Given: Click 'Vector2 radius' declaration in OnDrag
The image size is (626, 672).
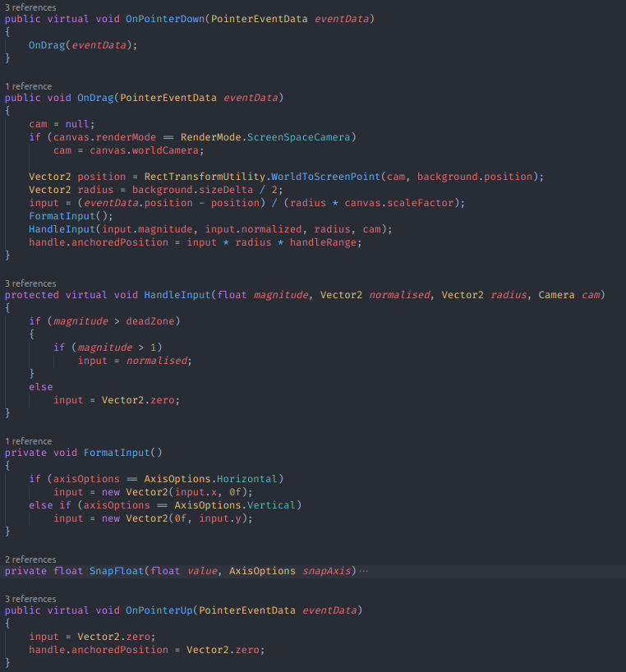Looking at the screenshot, I should [x=71, y=190].
